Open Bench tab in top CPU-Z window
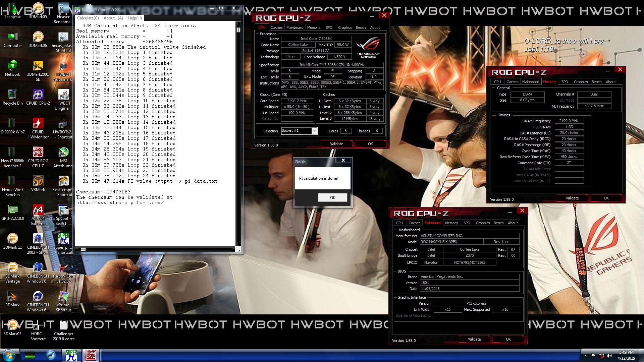644x362 pixels. point(361,27)
